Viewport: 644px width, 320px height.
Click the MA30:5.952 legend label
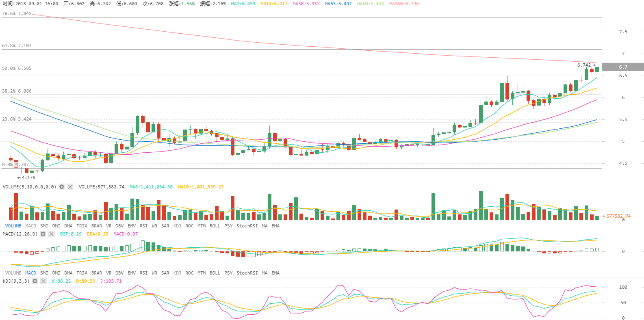pyautogui.click(x=306, y=4)
